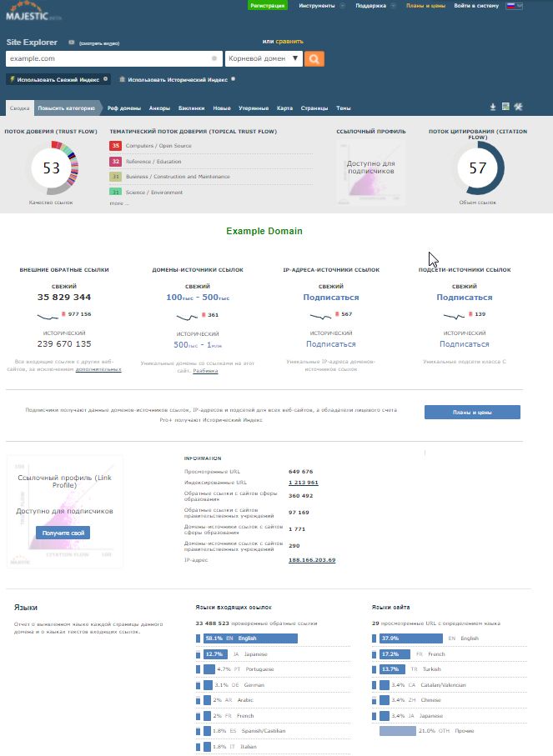Switch to Historic Index option (Исторический Индекс)

coord(173,79)
